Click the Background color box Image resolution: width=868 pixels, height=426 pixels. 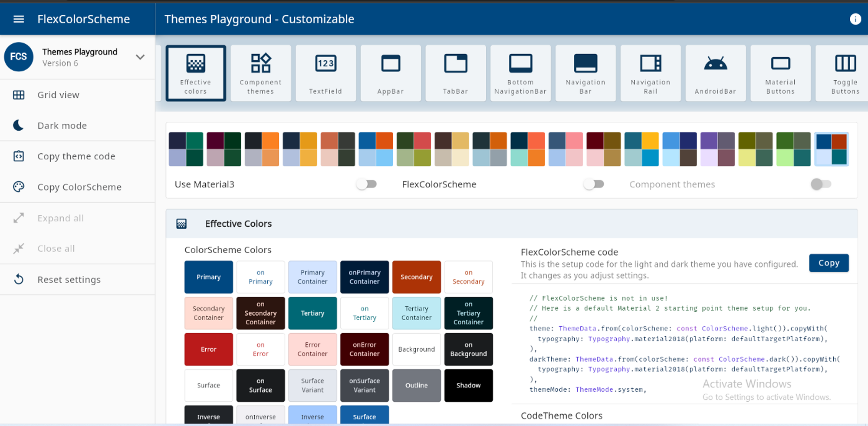point(417,349)
